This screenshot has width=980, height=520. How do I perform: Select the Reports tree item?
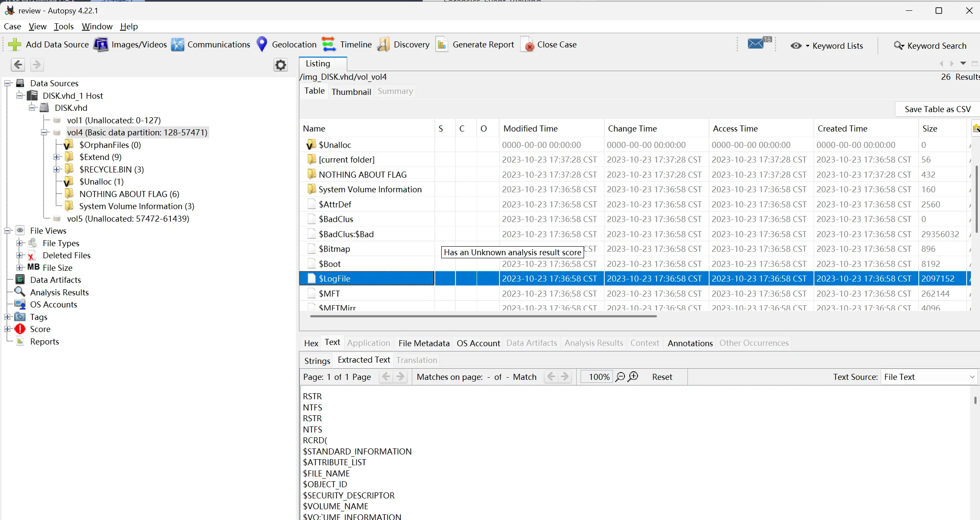pos(44,341)
